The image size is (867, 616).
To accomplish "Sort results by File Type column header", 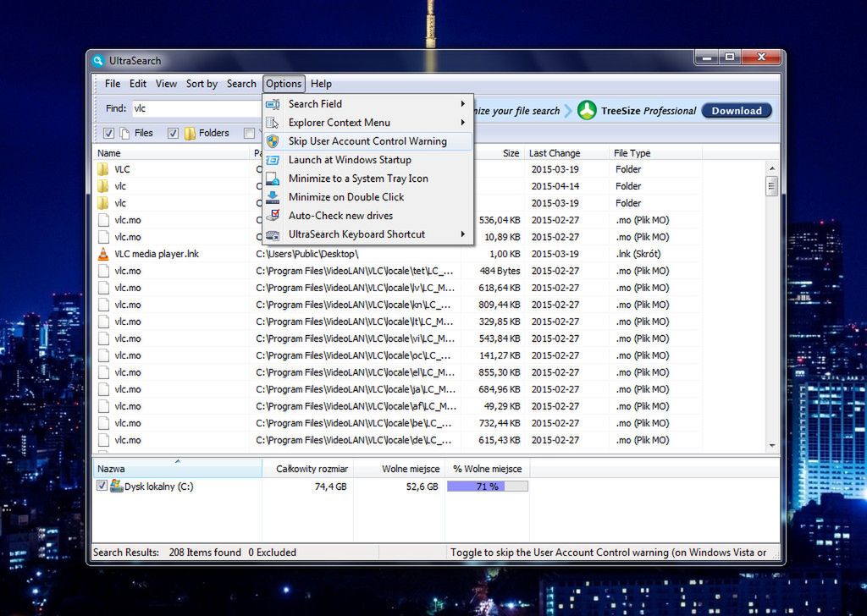I will pos(655,153).
